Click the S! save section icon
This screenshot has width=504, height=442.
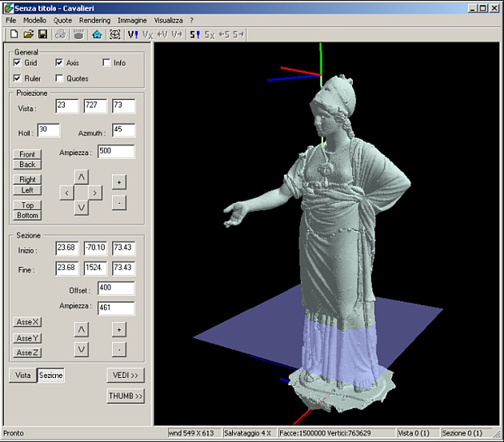[x=194, y=34]
